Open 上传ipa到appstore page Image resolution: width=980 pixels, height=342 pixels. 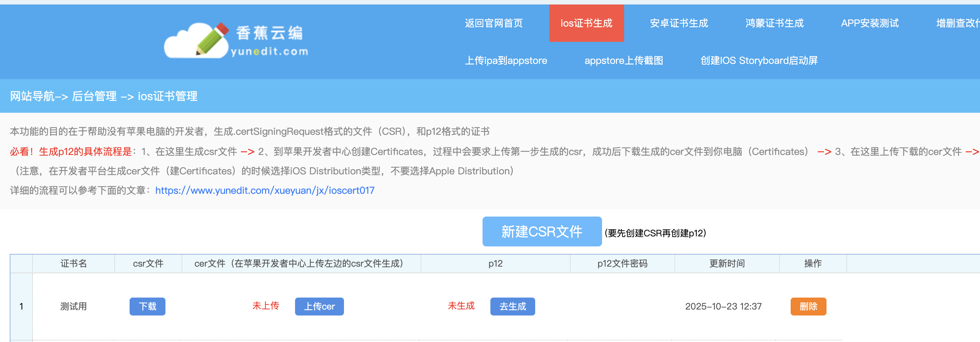506,60
